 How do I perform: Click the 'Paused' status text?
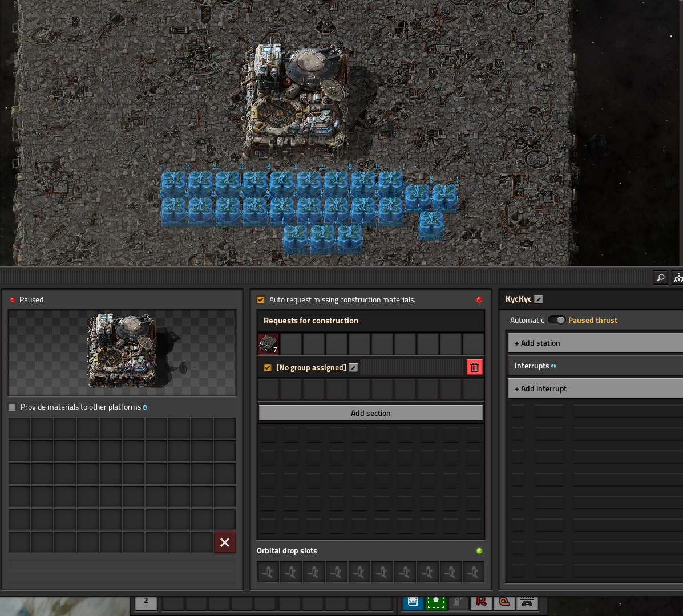tap(31, 299)
